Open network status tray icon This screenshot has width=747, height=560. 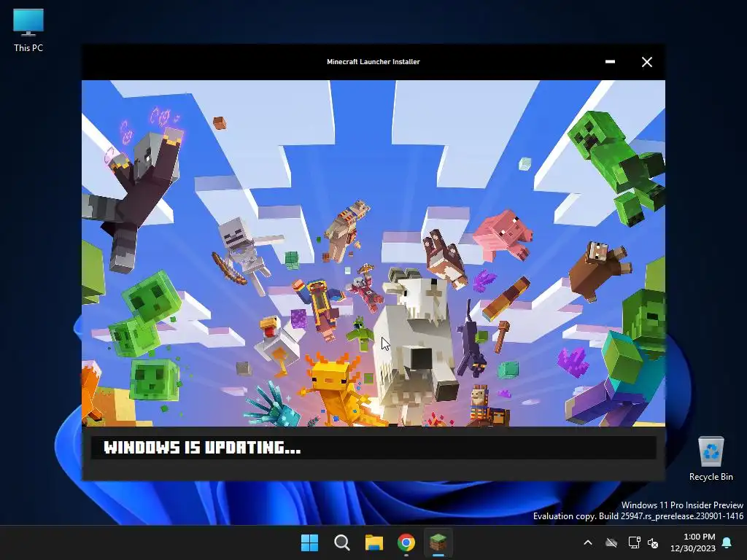634,542
